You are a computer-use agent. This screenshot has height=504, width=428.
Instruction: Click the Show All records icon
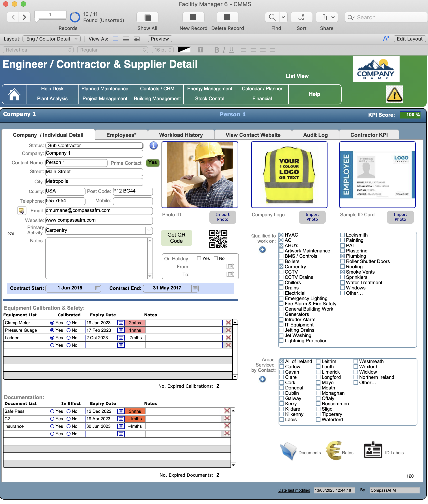point(147,17)
